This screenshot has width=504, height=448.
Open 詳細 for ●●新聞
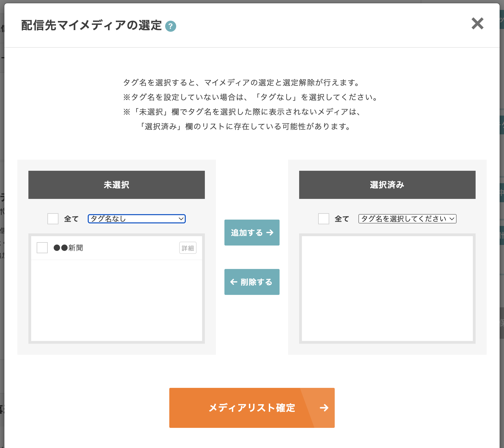tap(188, 248)
